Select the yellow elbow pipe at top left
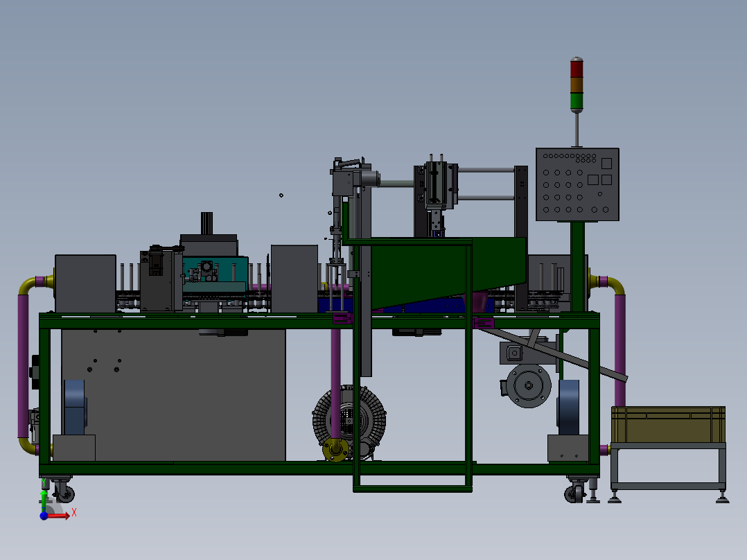The image size is (747, 560). click(30, 285)
